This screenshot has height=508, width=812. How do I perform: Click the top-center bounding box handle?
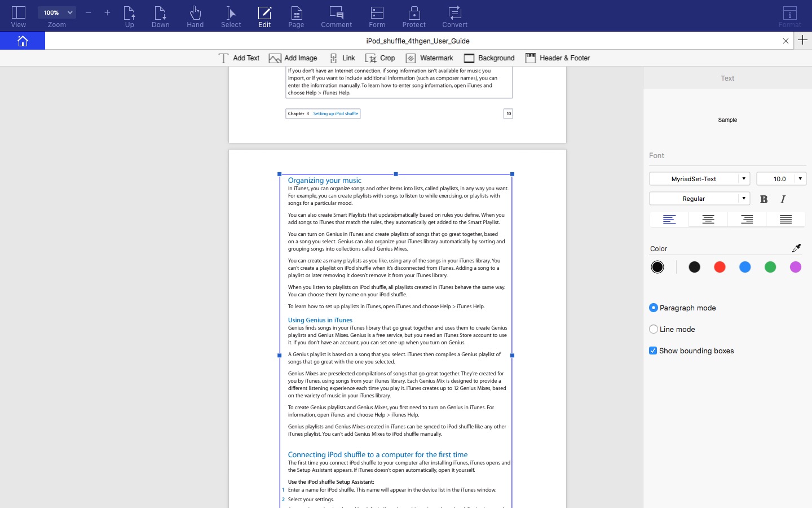396,174
